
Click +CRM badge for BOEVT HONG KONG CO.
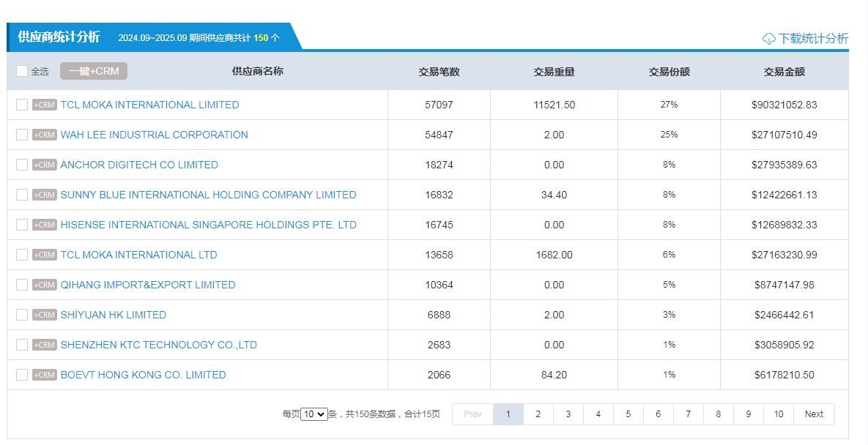pos(45,375)
